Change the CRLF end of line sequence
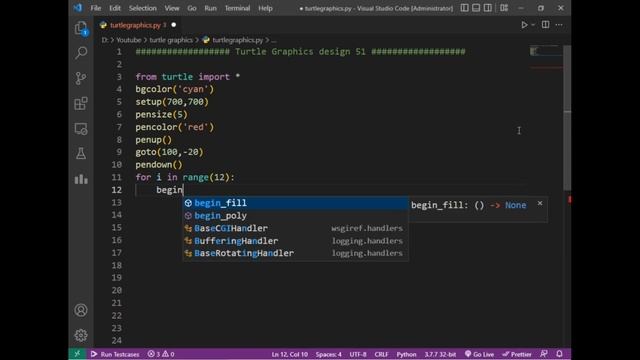Viewport: 640px width, 360px height. 381,354
